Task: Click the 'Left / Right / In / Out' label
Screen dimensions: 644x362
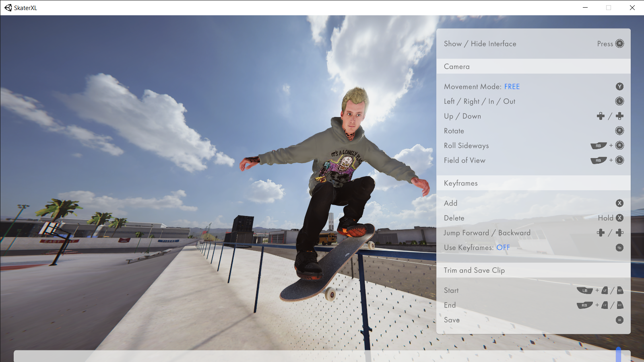Action: [x=480, y=101]
